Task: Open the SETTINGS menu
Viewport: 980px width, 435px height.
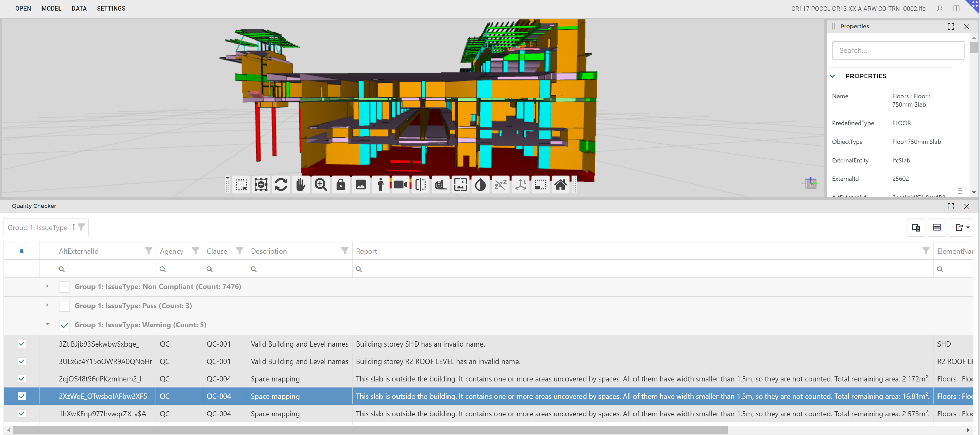Action: [x=111, y=9]
